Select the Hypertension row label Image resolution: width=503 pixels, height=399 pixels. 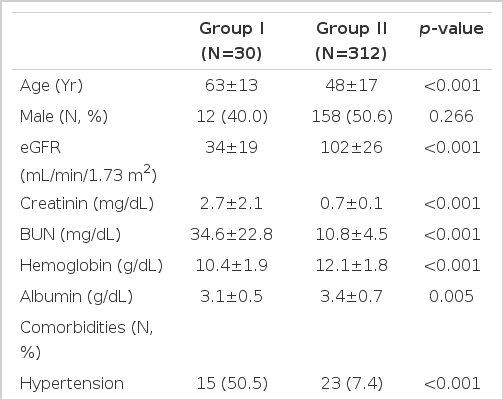coord(72,384)
